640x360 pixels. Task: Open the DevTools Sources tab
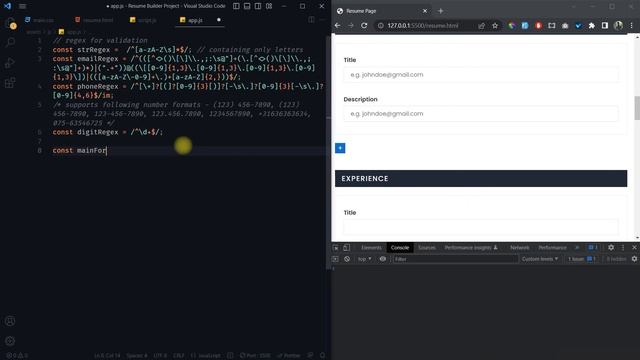[427, 248]
